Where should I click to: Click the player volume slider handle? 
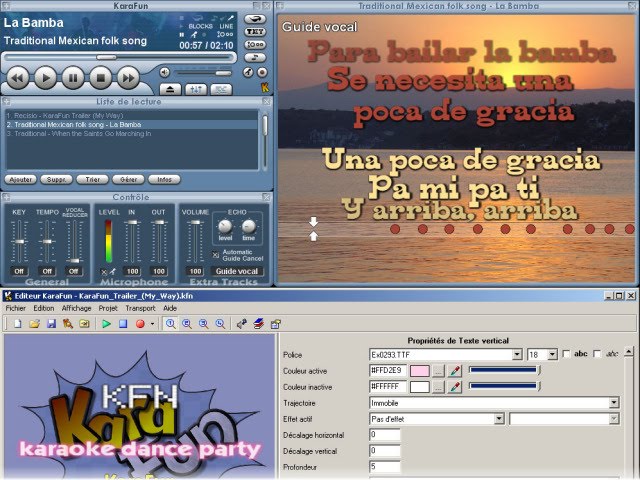coord(223,73)
